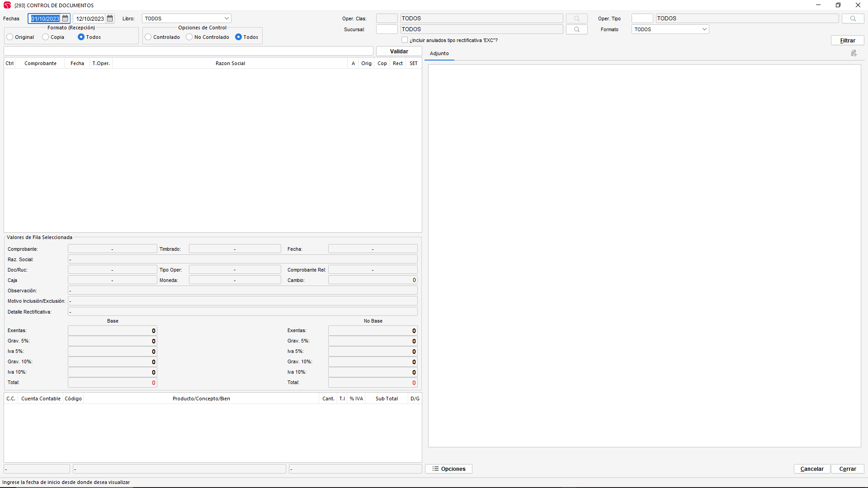Click the Opciones list icon button

[x=448, y=469]
